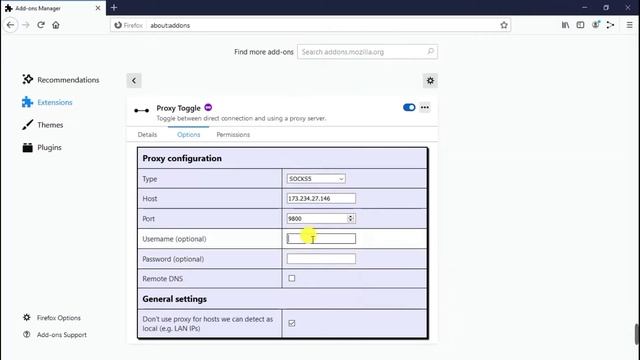This screenshot has height=360, width=640.
Task: Click the recommended badge beside Proxy Toggle
Action: (x=208, y=107)
